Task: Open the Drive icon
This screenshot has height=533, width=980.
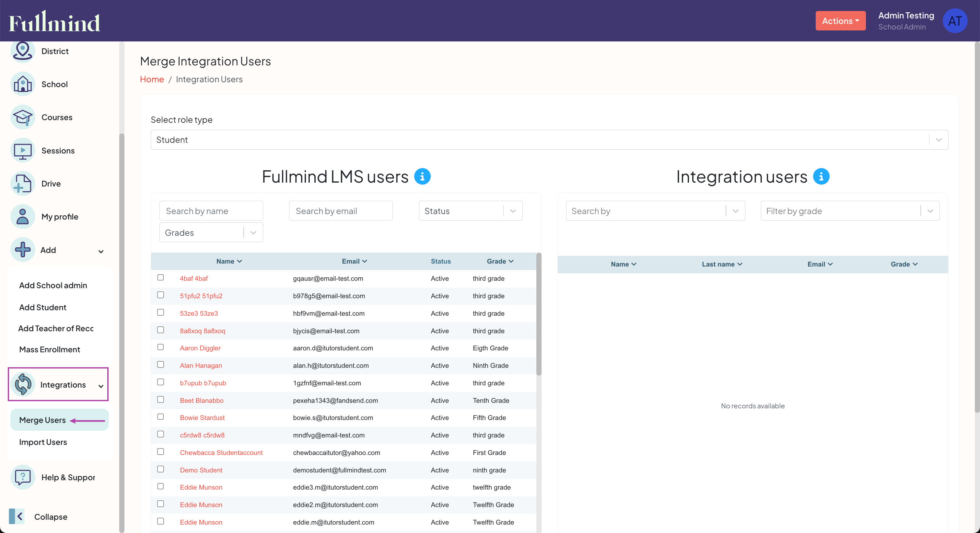Action: [22, 183]
